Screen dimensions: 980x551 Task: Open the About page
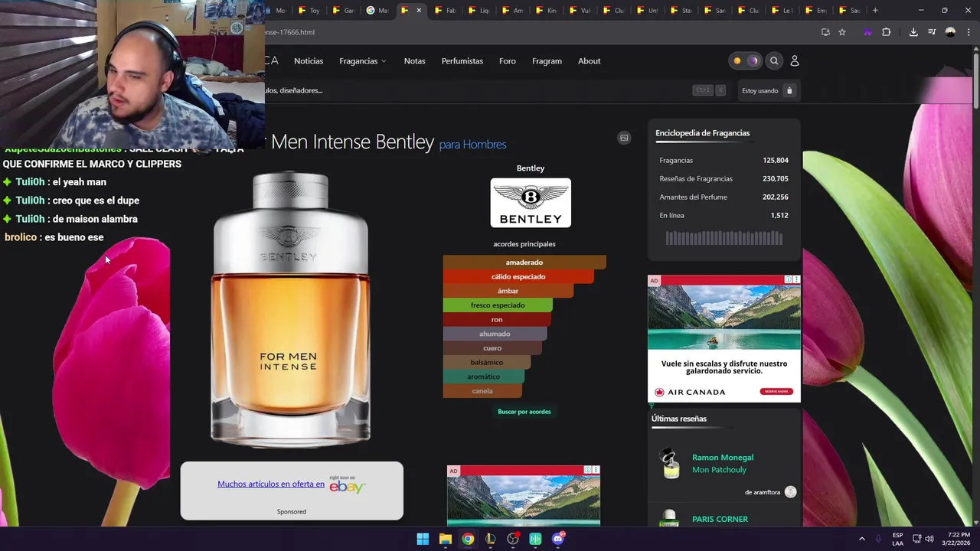point(589,61)
